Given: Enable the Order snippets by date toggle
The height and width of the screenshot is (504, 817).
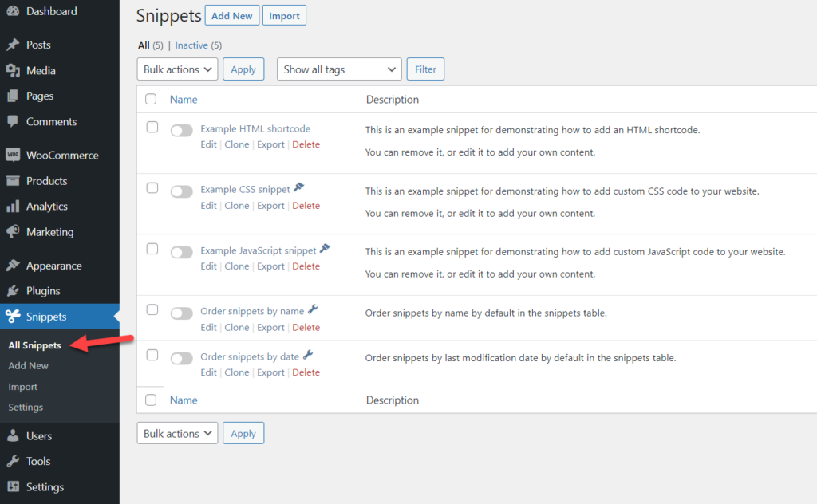Looking at the screenshot, I should (x=181, y=358).
